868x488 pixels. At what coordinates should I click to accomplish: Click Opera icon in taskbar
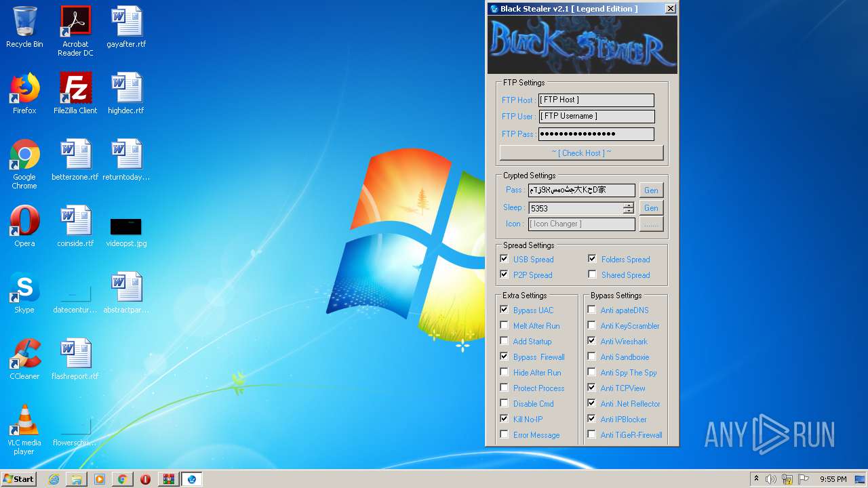pos(145,479)
